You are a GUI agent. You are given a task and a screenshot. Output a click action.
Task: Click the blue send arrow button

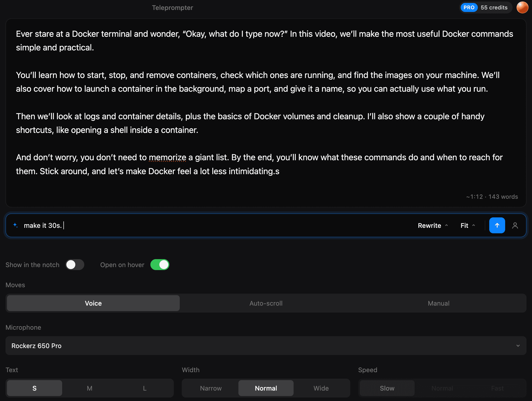coord(497,225)
